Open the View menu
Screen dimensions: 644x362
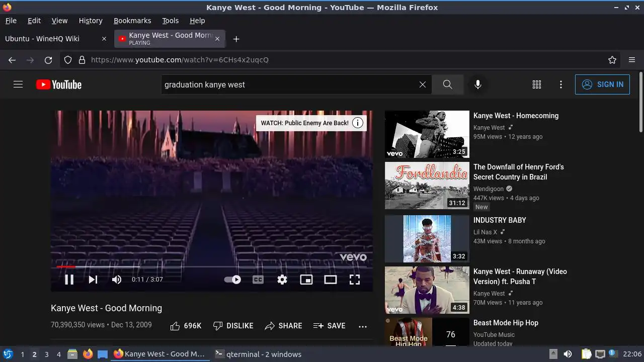pyautogui.click(x=59, y=21)
